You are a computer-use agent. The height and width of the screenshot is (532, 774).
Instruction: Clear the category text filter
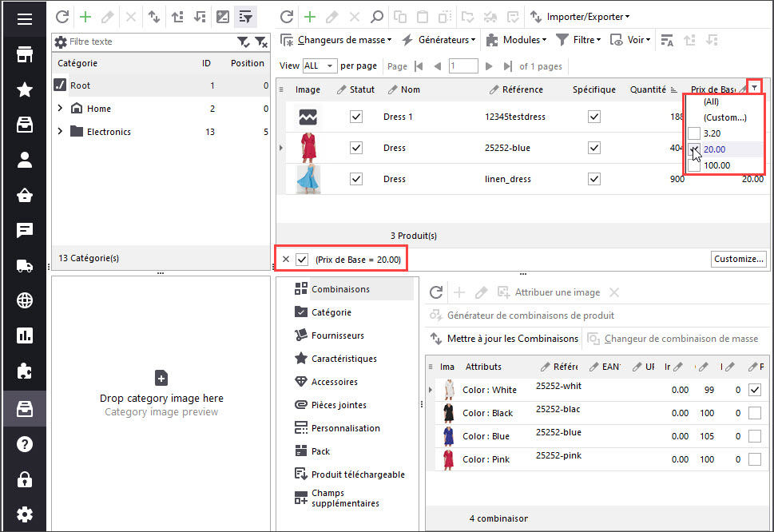pyautogui.click(x=261, y=42)
